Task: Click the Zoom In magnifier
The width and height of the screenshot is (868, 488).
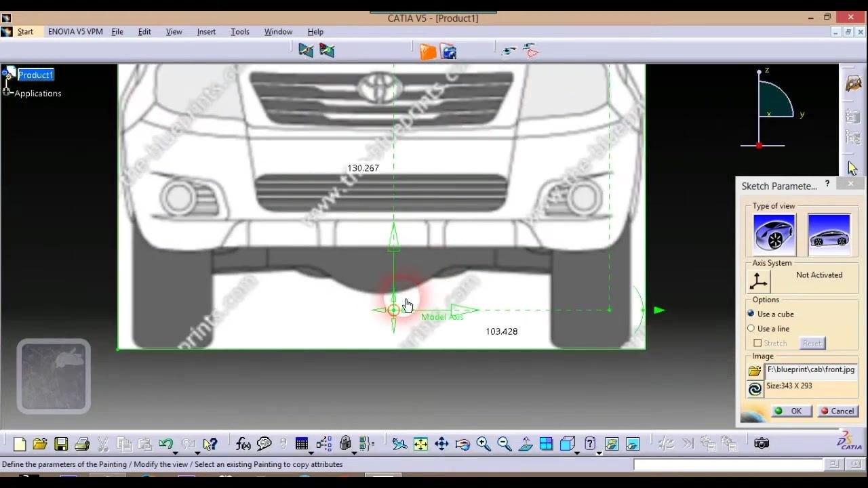Action: click(x=484, y=444)
